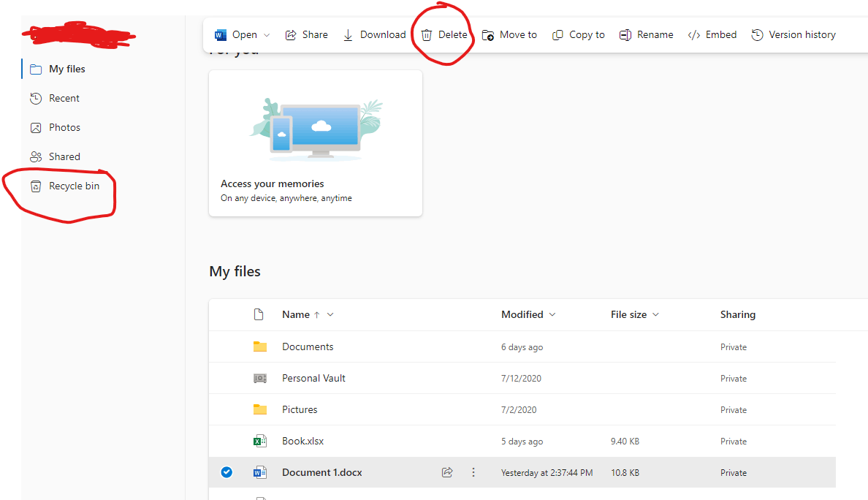Open the Documents folder
The image size is (868, 500).
point(308,346)
